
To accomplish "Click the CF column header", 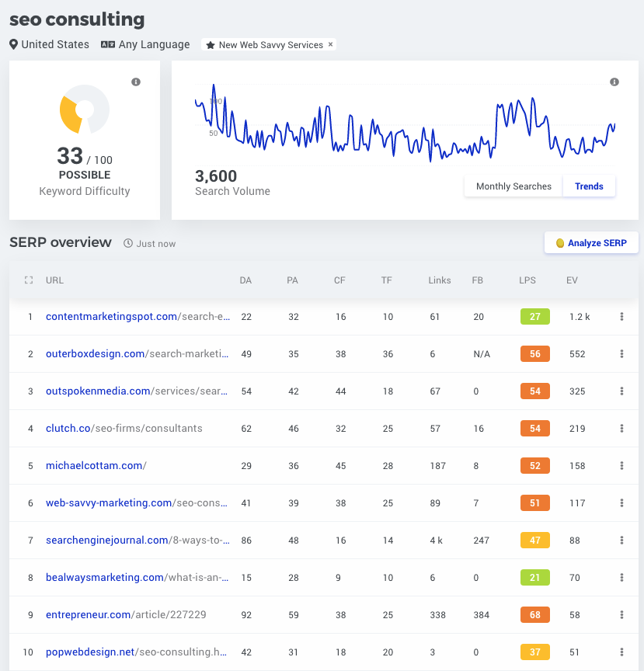I will click(x=339, y=280).
